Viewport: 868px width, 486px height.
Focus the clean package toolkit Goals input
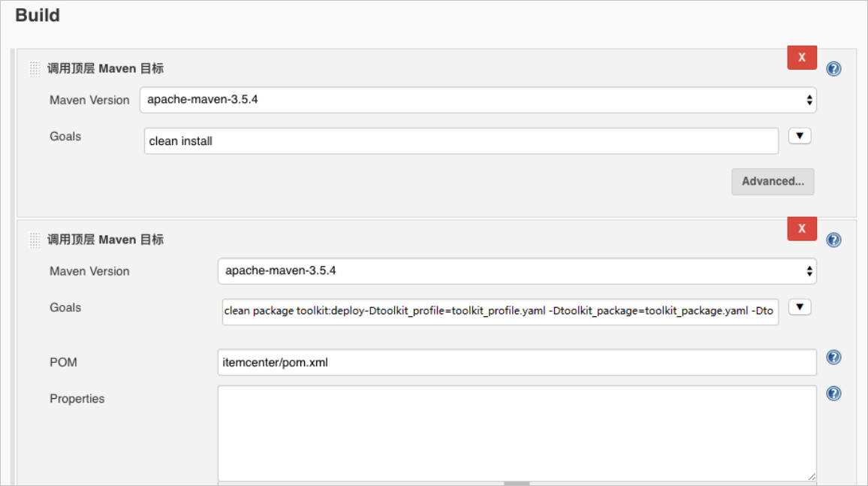[x=500, y=312]
